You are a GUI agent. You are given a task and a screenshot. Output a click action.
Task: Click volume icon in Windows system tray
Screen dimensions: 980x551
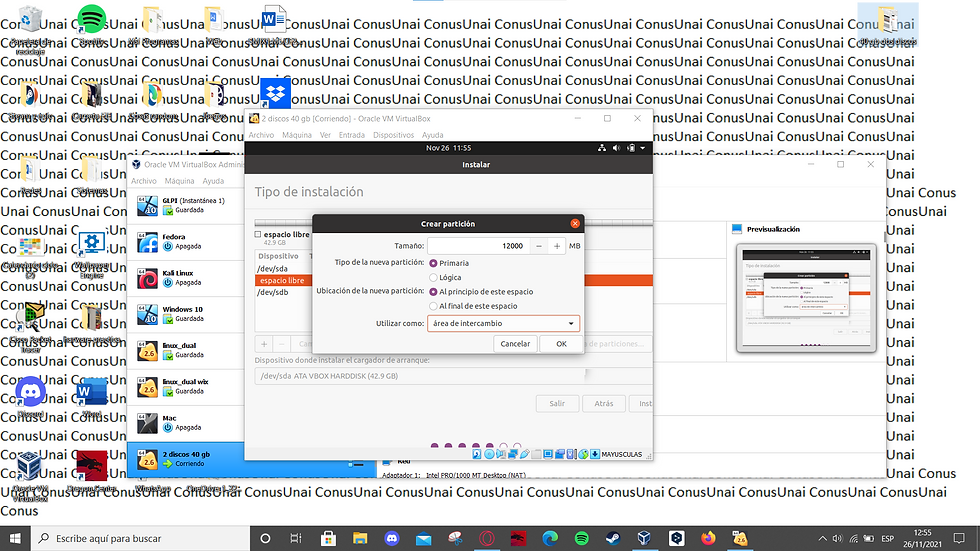point(838,539)
